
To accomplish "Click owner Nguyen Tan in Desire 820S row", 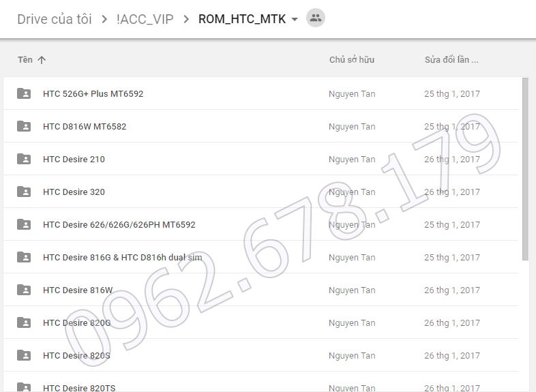I will (352, 356).
